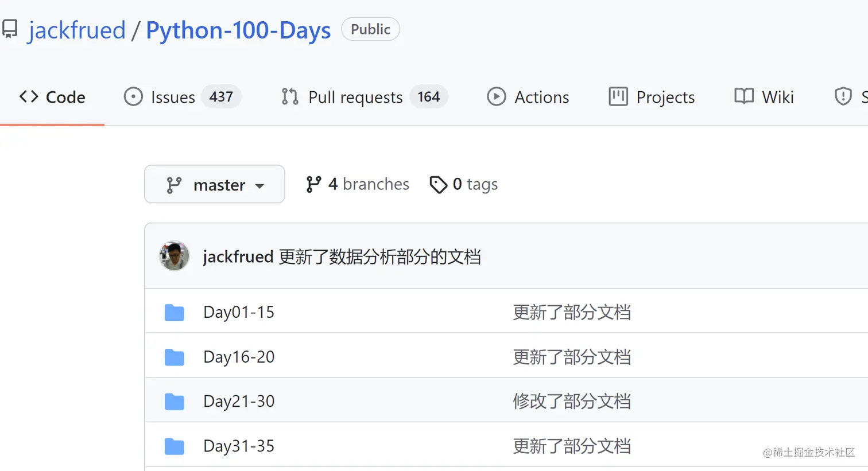Click the Day01-15 folder icon
868x471 pixels.
[x=174, y=313]
